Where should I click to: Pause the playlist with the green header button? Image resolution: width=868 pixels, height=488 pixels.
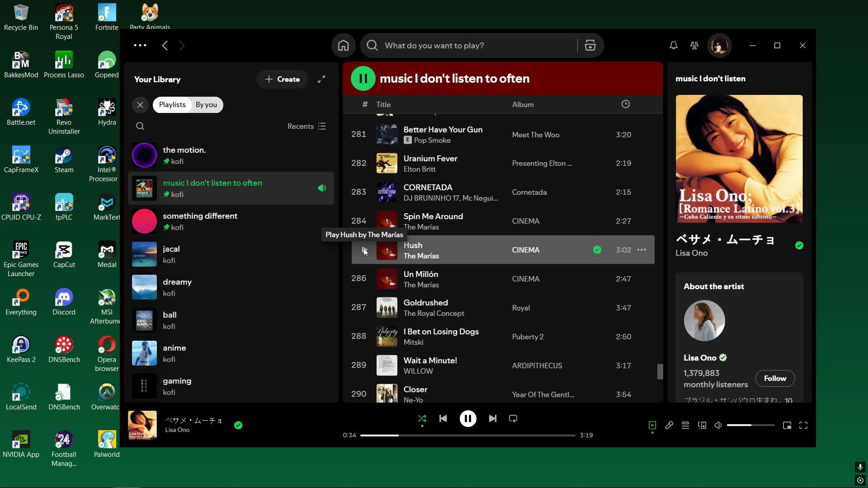click(363, 79)
